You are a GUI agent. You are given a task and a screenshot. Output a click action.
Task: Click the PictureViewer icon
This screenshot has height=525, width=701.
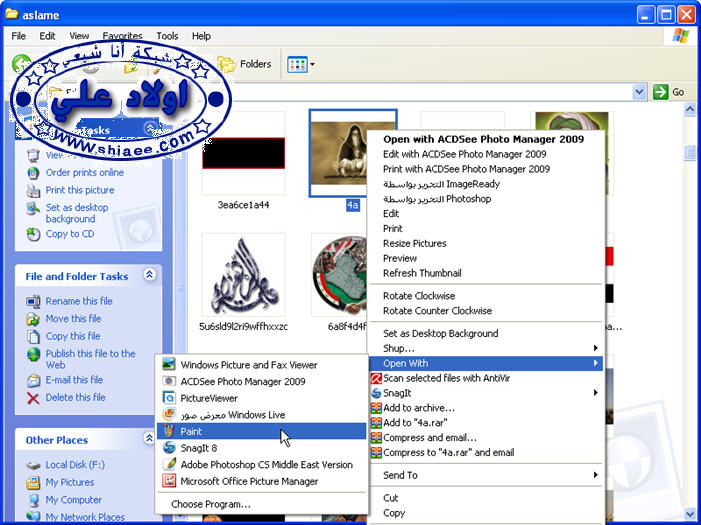coord(169,398)
